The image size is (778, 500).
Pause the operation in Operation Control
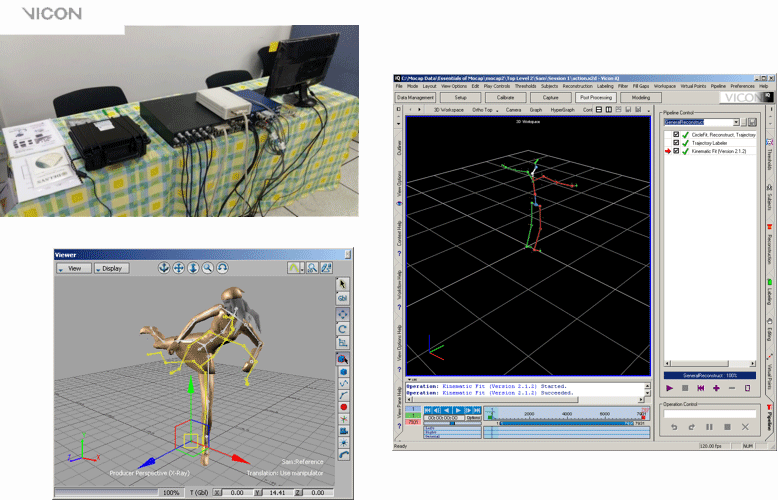pos(709,427)
